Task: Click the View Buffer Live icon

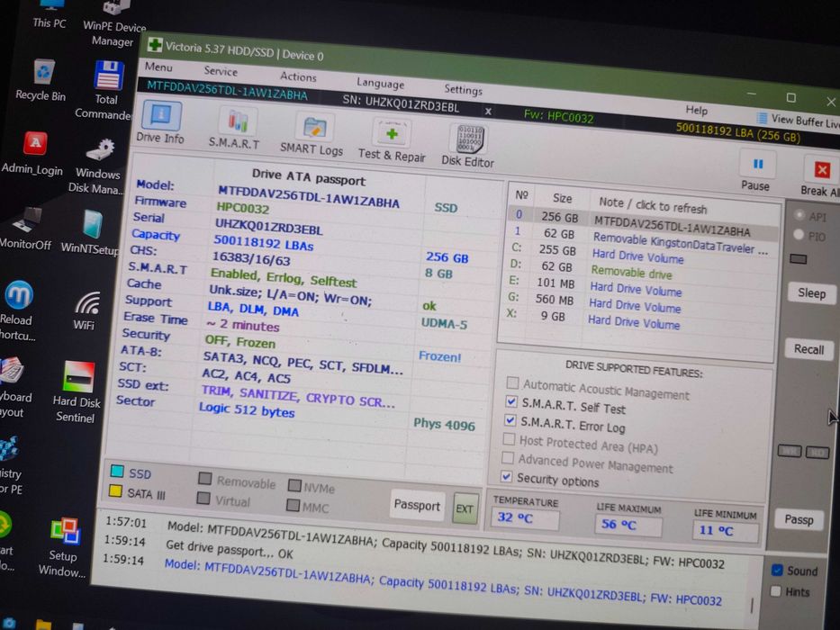Action: pyautogui.click(x=762, y=118)
